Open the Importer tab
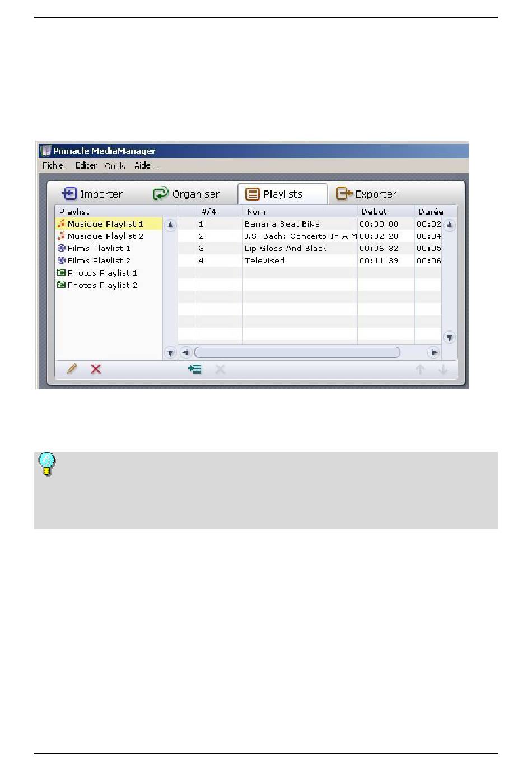 [x=92, y=194]
